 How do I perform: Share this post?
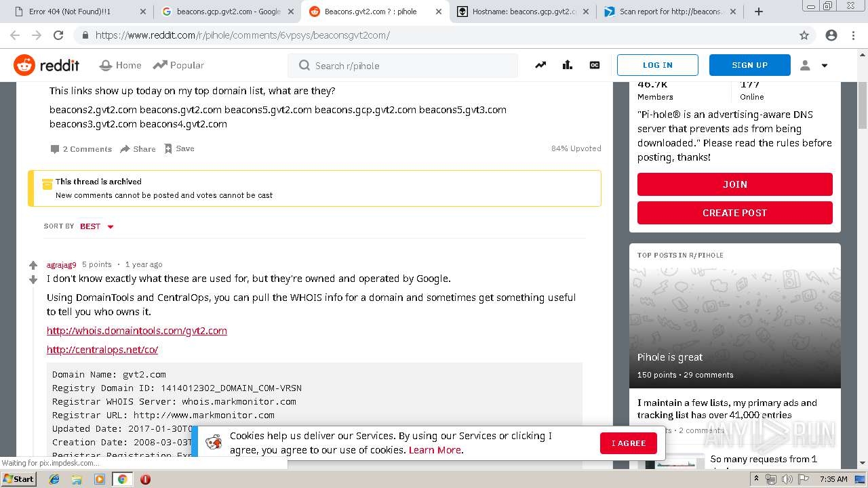click(x=138, y=149)
